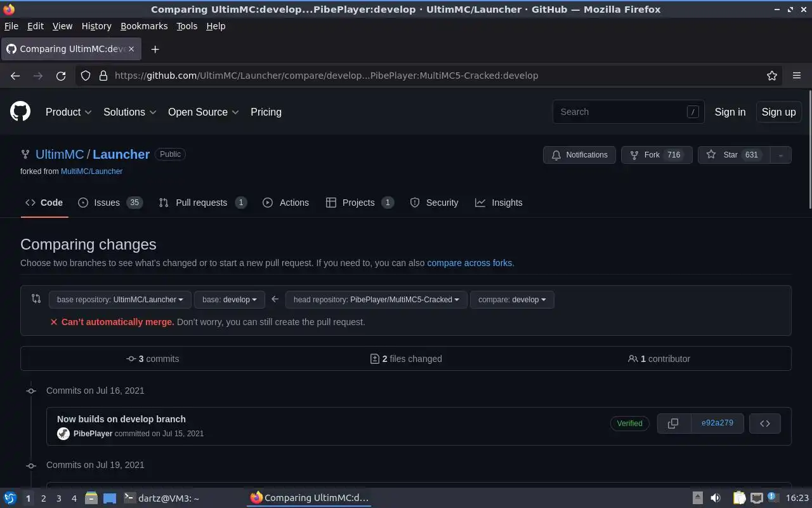Click the Pricing link

[266, 112]
